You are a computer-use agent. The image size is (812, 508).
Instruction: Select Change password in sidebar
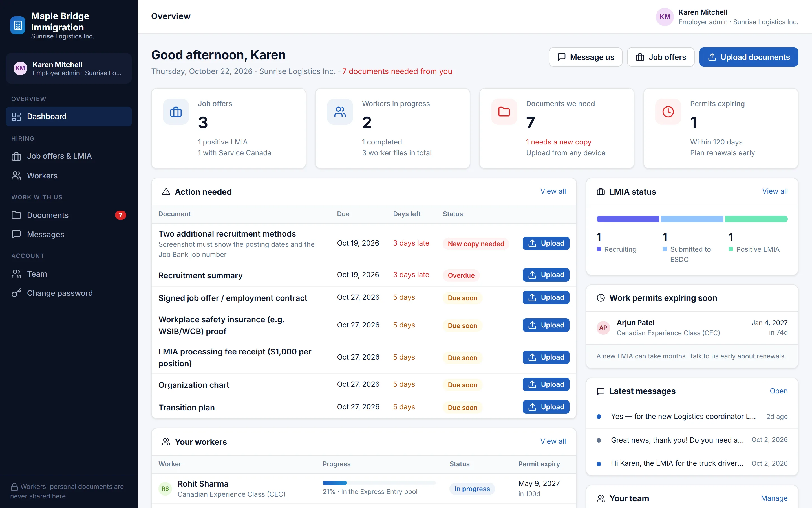[x=69, y=293]
